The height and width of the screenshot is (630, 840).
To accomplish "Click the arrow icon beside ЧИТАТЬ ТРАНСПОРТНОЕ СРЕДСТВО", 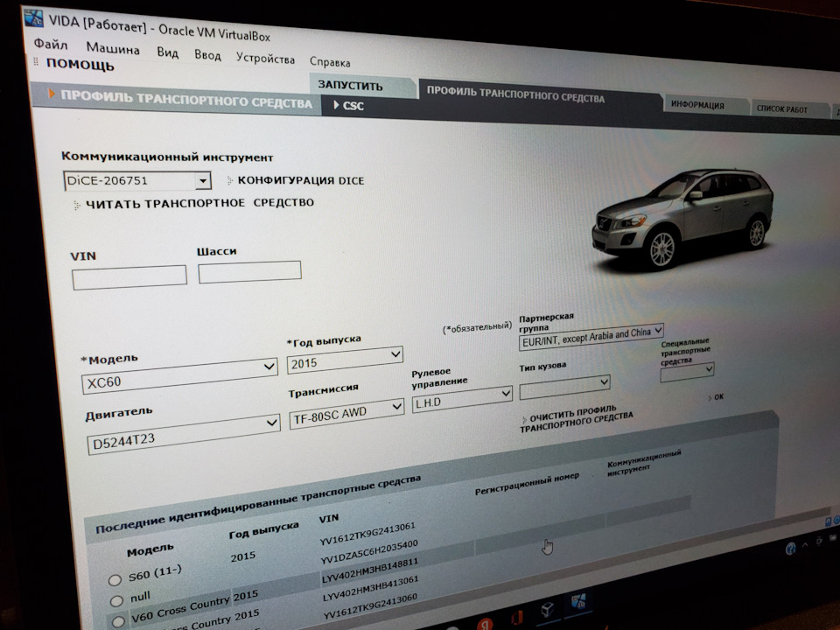I will [77, 205].
